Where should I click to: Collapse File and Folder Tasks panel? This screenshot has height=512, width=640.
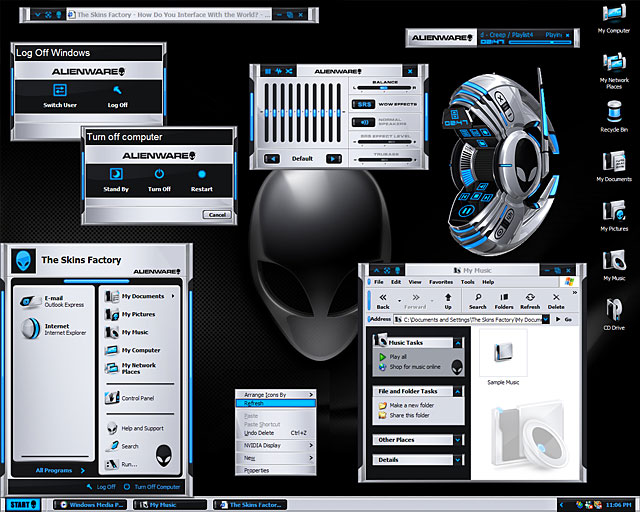pos(458,392)
